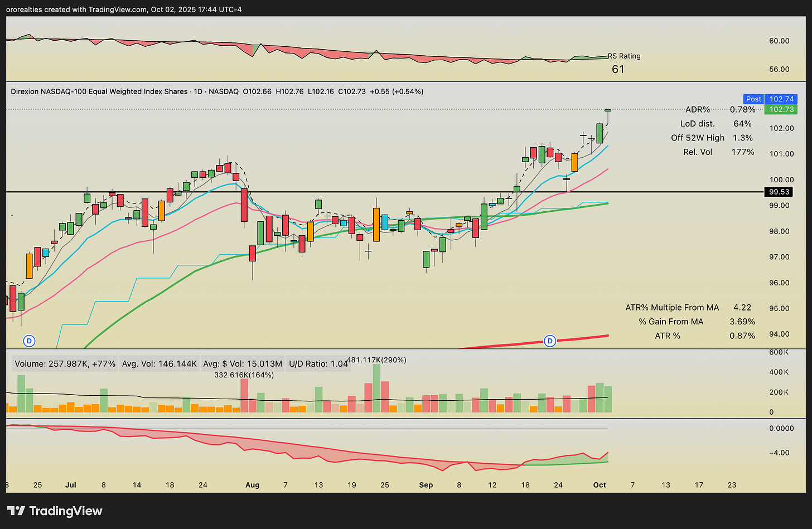812x529 pixels.
Task: Click the horizontal black line at 99.53
Action: [385, 192]
